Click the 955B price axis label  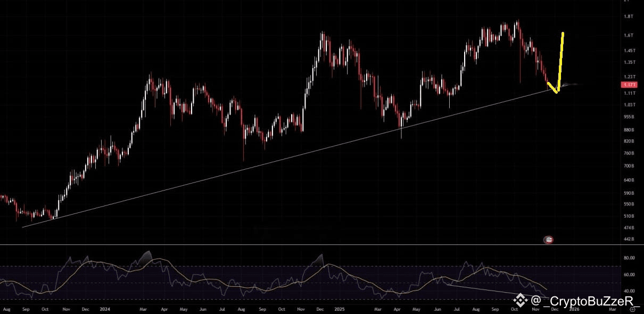(x=629, y=117)
